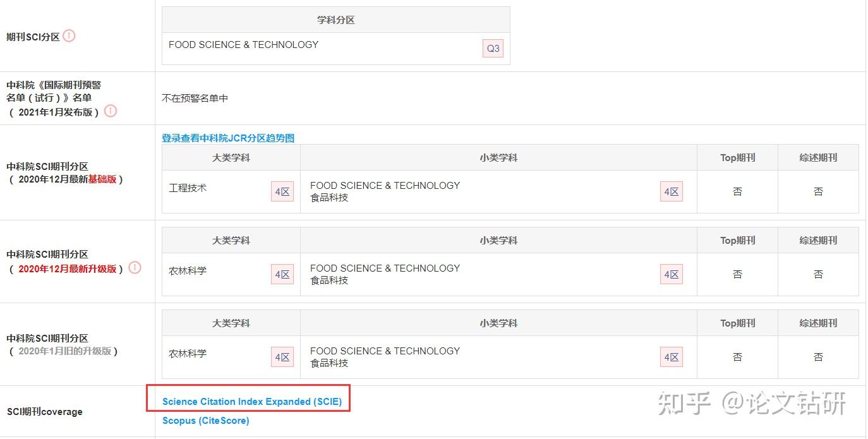Click 否 under Top期刊 in 基础版 table
This screenshot has width=868, height=439.
click(738, 191)
